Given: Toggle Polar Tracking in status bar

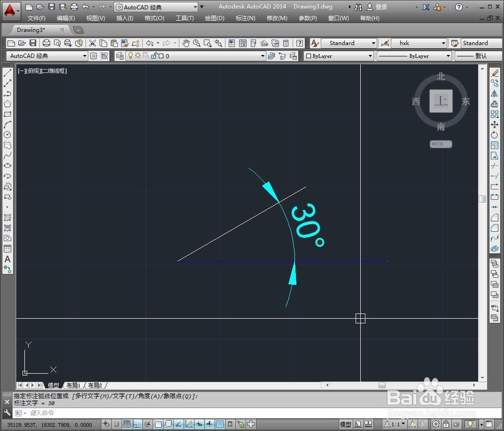Looking at the screenshot, I should [148, 424].
